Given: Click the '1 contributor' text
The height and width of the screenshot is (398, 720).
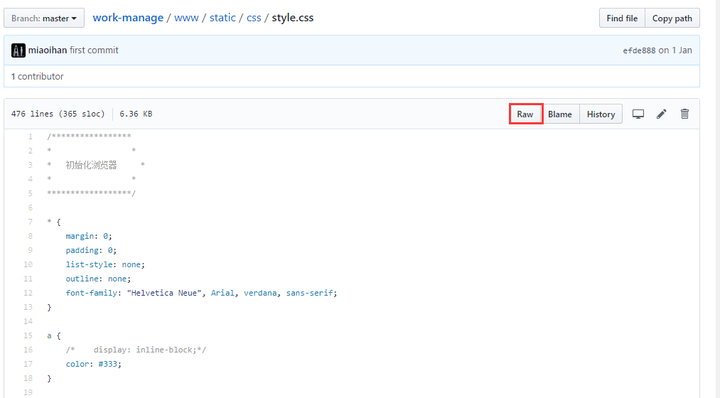Looking at the screenshot, I should pos(37,76).
